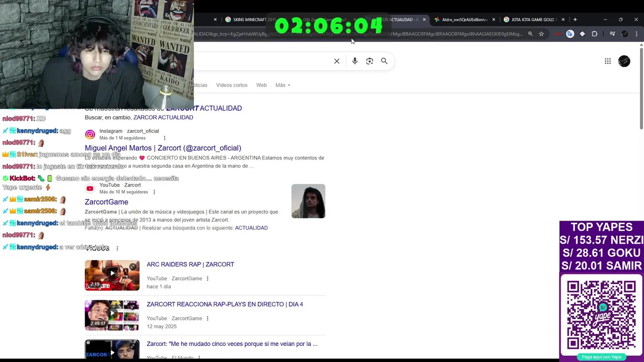Click the Yape QR code overlay
The width and height of the screenshot is (644, 362).
click(601, 315)
